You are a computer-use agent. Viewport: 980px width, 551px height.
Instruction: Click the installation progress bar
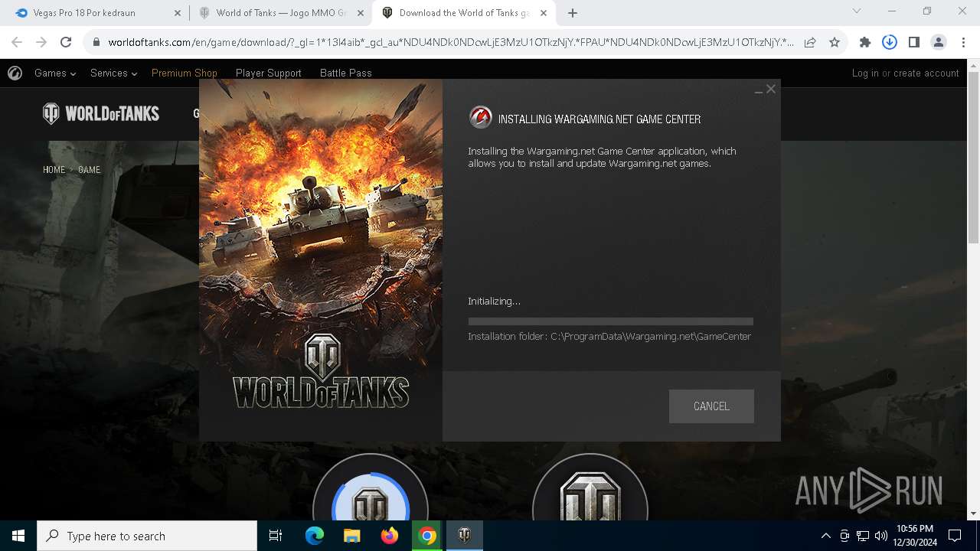coord(610,321)
